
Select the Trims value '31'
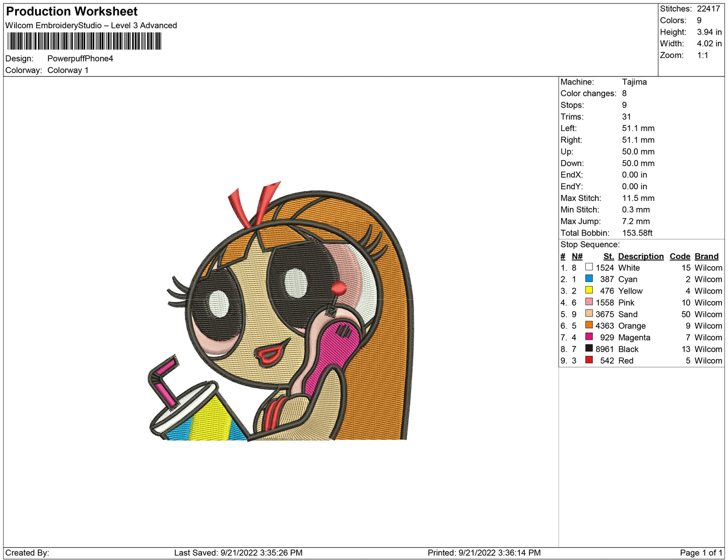pos(627,116)
